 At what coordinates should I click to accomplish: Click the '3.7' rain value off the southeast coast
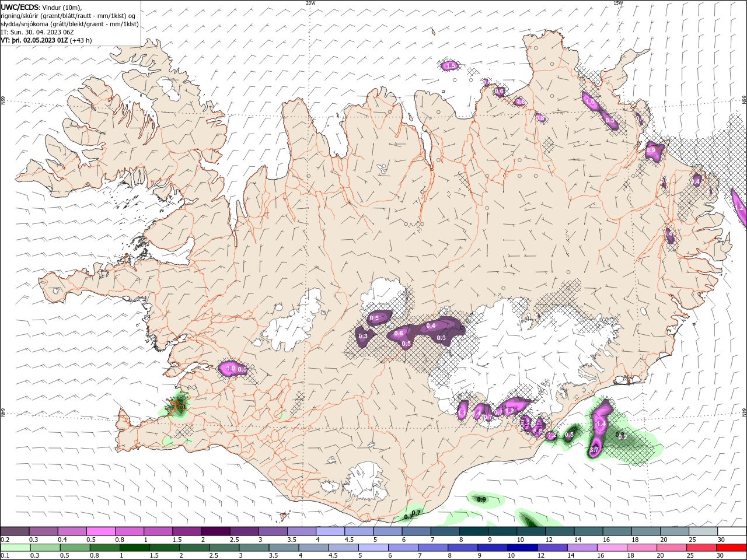[x=594, y=450]
